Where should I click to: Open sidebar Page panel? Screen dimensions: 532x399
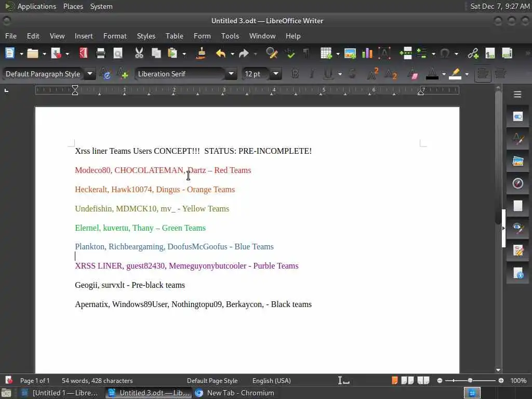tap(518, 206)
